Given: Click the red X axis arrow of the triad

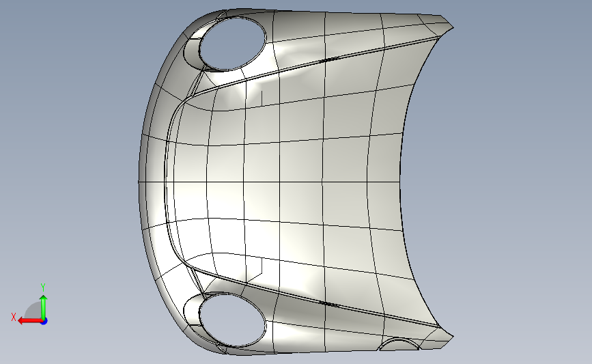Looking at the screenshot, I should click(30, 321).
